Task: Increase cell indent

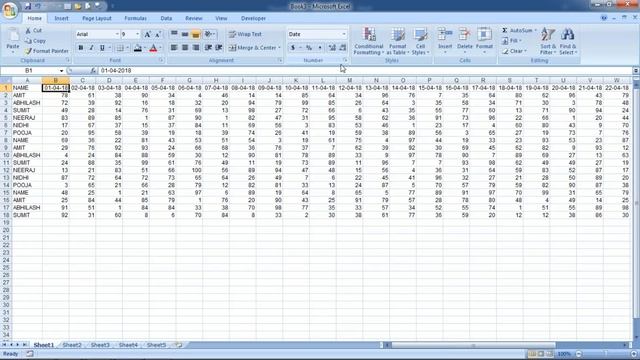Action: 219,48
